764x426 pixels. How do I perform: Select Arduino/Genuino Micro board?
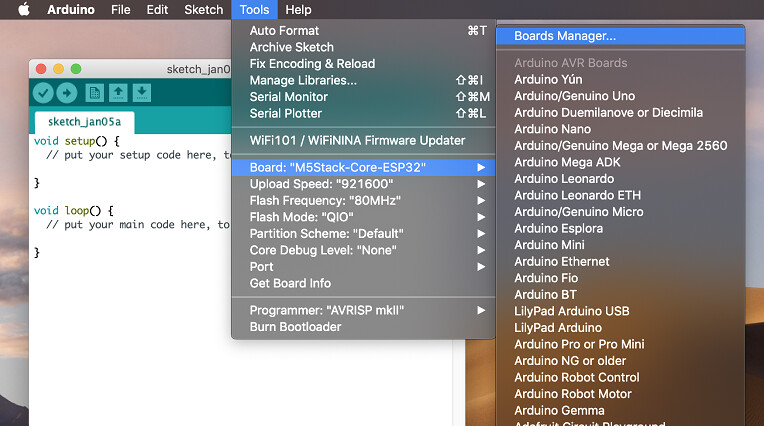(620, 212)
